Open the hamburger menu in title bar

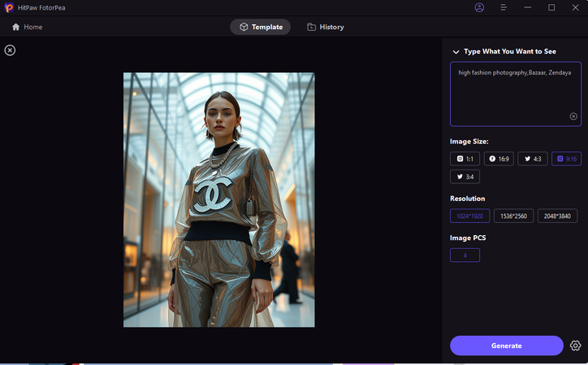click(504, 7)
